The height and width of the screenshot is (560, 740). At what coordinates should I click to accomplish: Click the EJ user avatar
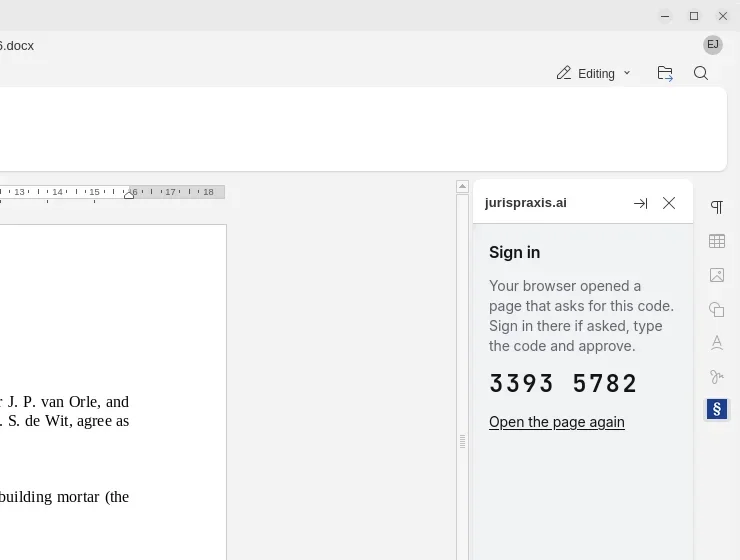713,45
